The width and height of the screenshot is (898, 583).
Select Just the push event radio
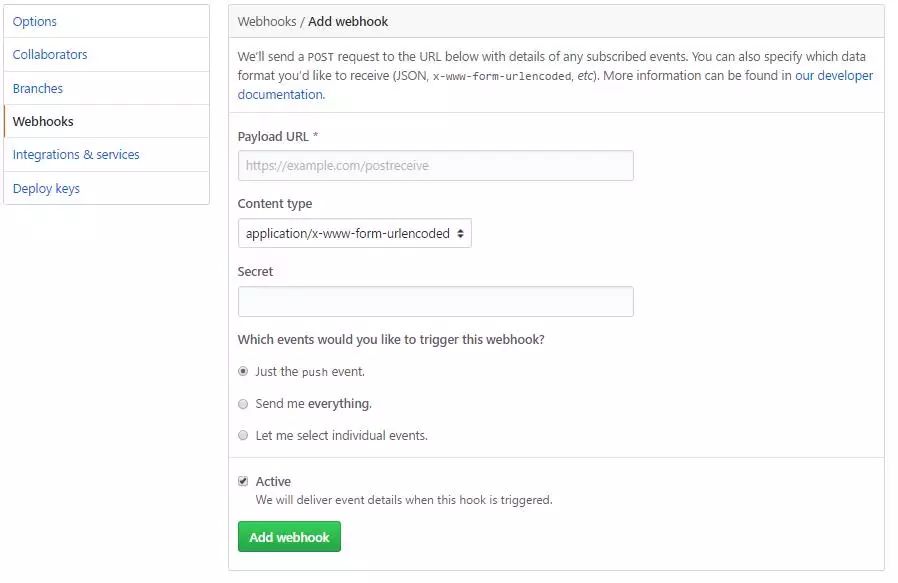tap(243, 371)
